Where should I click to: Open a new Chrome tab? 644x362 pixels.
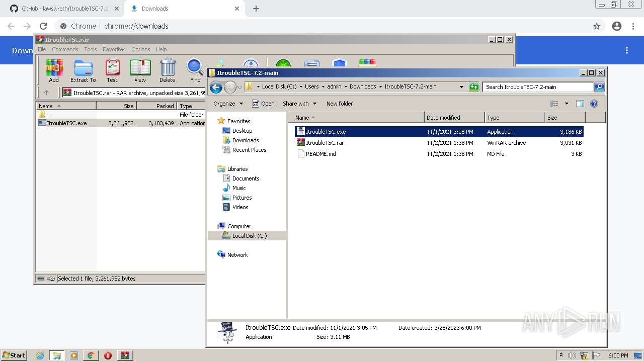pyautogui.click(x=256, y=9)
